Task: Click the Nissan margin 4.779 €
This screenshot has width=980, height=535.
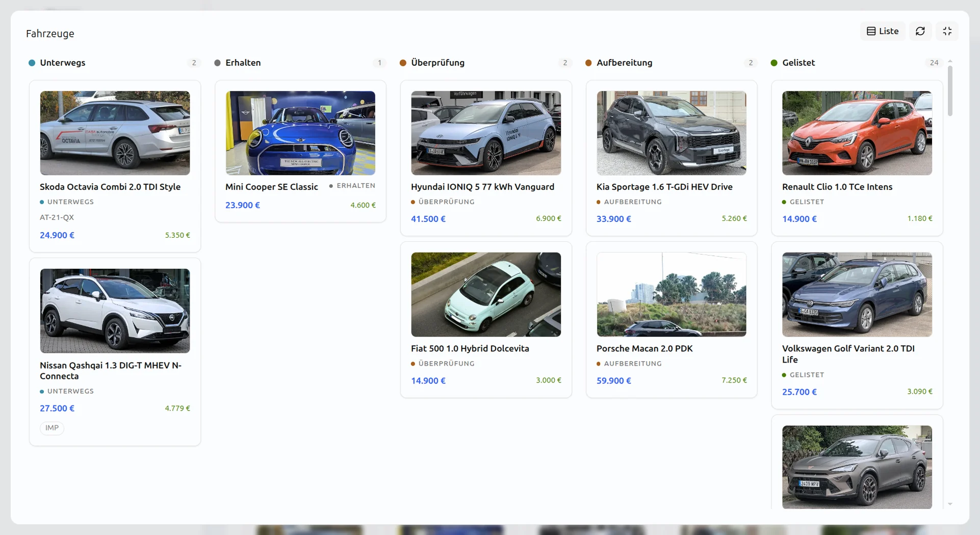Action: tap(177, 408)
